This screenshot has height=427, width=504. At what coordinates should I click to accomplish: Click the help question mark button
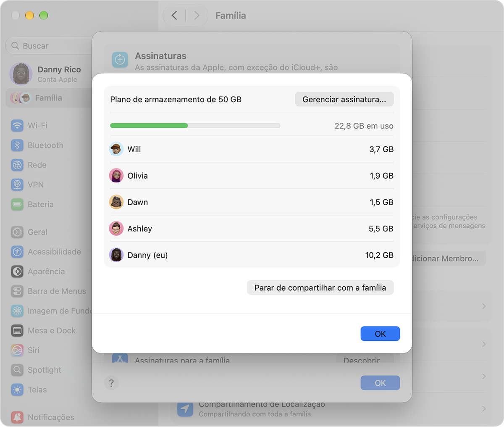[111, 383]
